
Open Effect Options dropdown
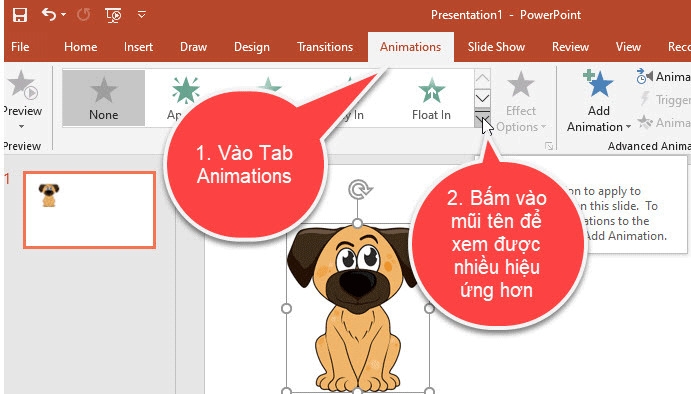click(521, 102)
